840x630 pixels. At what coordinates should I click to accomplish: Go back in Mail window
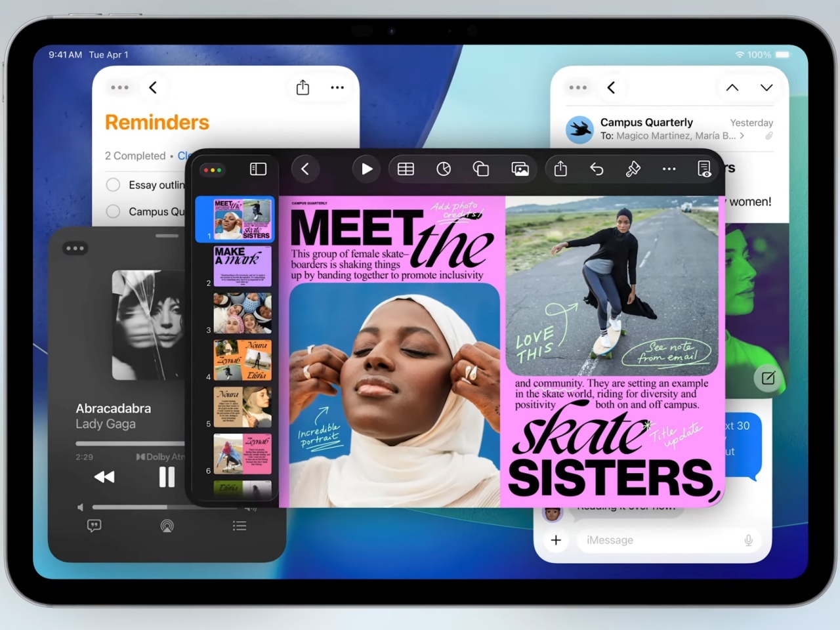611,87
